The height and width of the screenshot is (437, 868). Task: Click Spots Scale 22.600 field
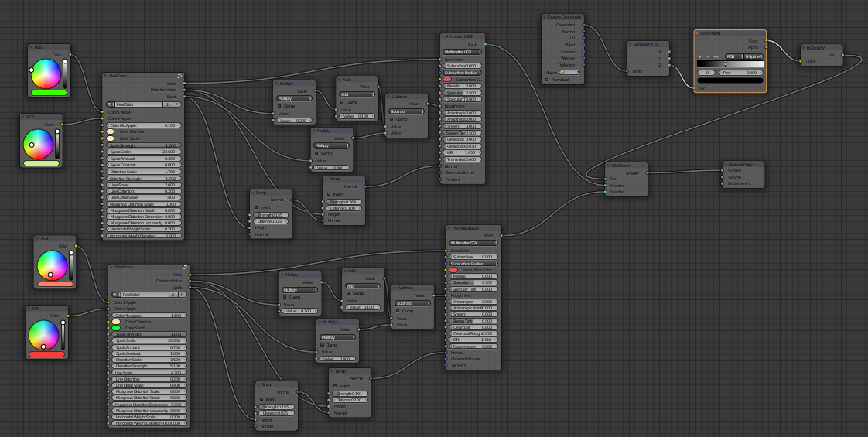pos(144,152)
